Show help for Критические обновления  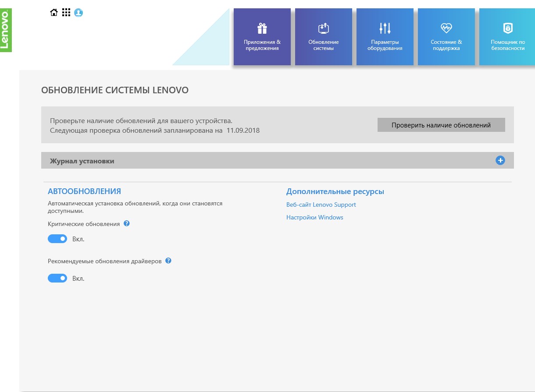(x=127, y=223)
